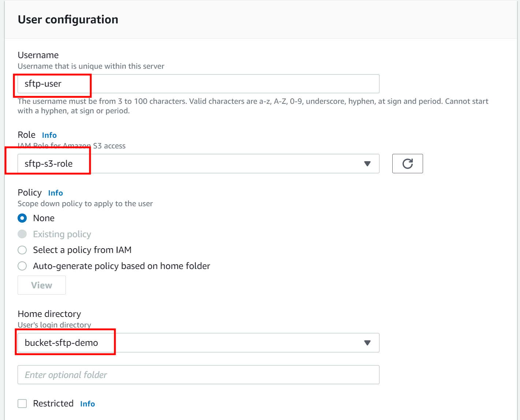This screenshot has height=420, width=520.
Task: Click the refresh roles icon button
Action: pyautogui.click(x=407, y=163)
